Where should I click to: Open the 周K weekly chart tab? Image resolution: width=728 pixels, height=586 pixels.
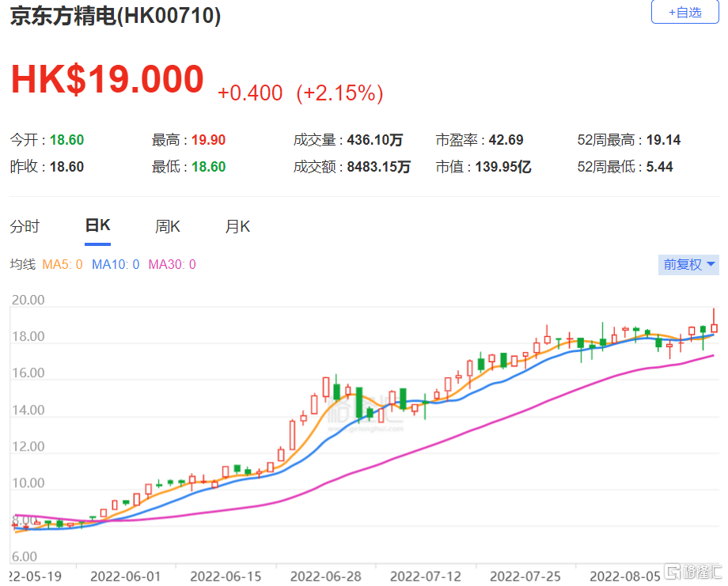click(x=167, y=226)
